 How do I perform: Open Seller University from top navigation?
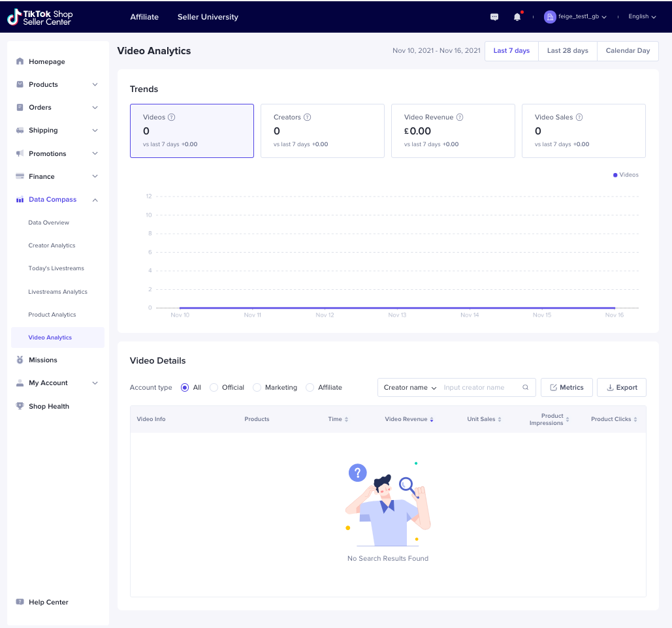tap(208, 17)
